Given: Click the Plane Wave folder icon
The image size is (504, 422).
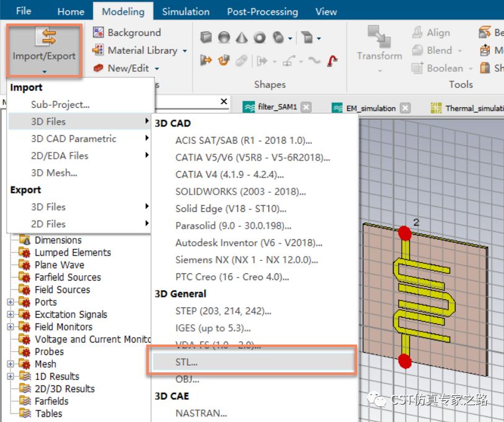Looking at the screenshot, I should [25, 265].
